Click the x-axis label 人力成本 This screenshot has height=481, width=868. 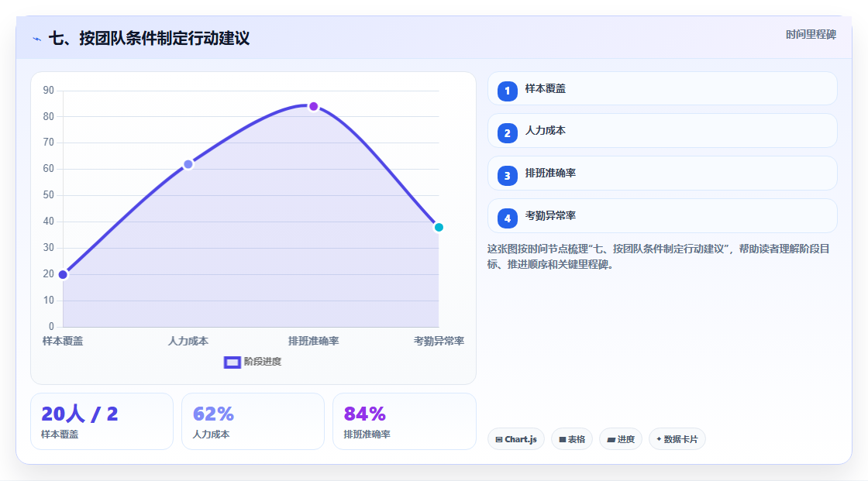click(188, 341)
